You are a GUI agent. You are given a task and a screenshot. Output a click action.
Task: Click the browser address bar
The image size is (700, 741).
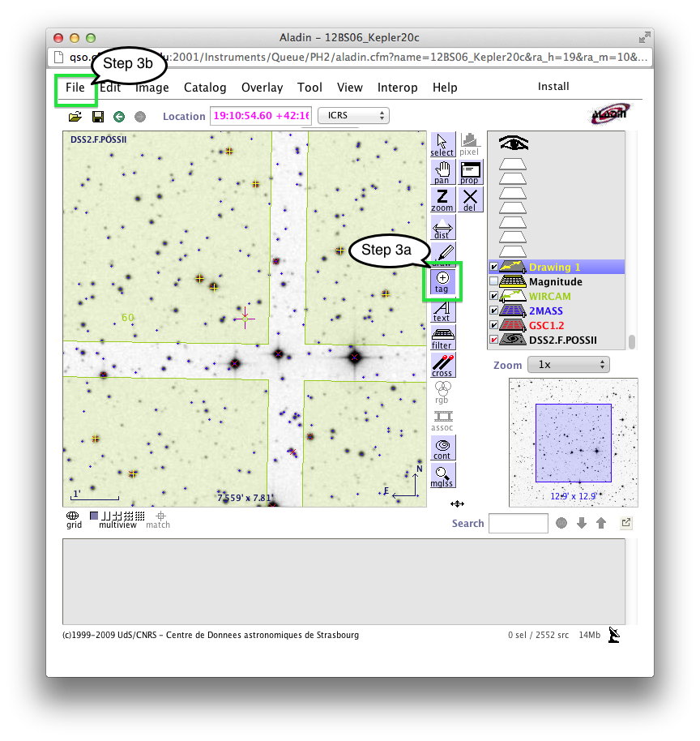(x=350, y=58)
